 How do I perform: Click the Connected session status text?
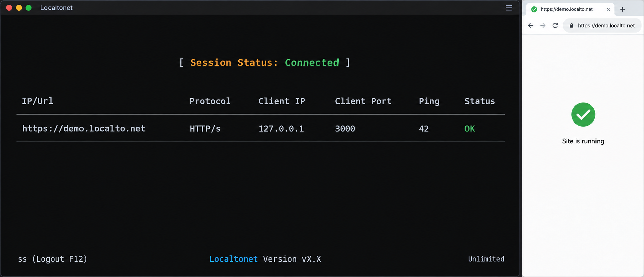tap(312, 62)
